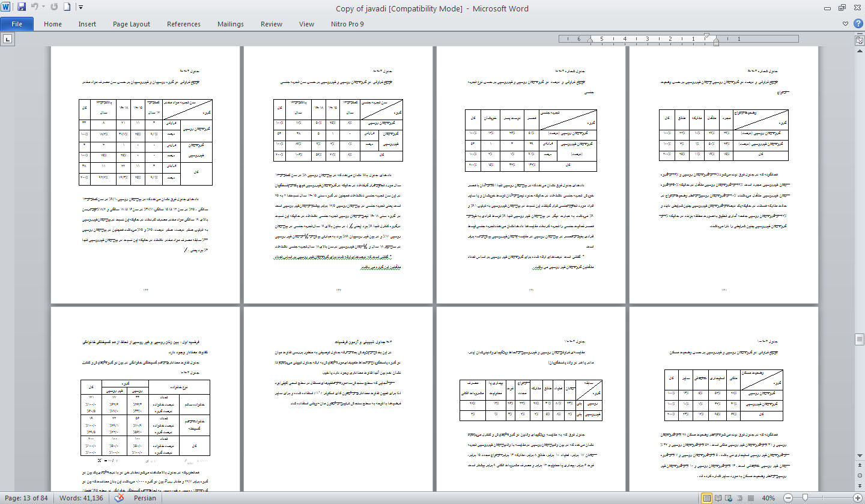This screenshot has width=865, height=504.
Task: Switch to Print Layout view
Action: coord(707,498)
